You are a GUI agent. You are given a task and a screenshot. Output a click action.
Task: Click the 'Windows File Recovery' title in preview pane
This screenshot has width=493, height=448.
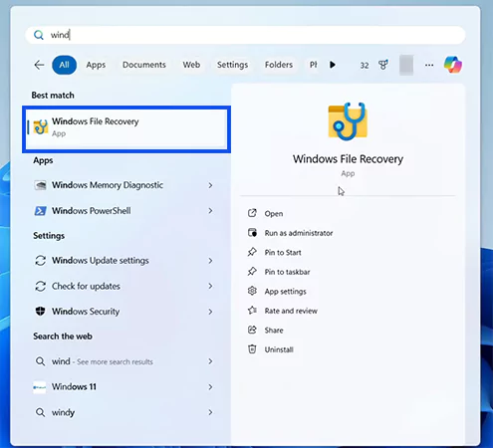tap(348, 159)
